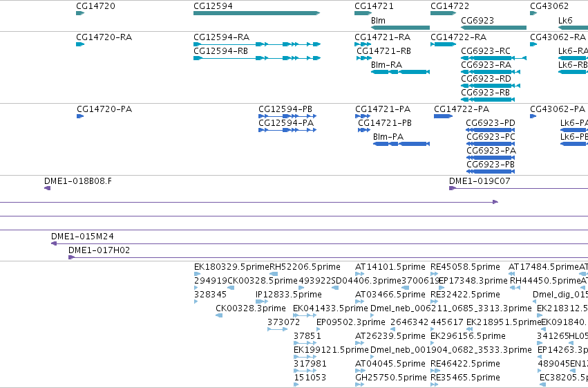Select protein CG6923-PC
The width and height of the screenshot is (588, 388).
click(x=491, y=144)
